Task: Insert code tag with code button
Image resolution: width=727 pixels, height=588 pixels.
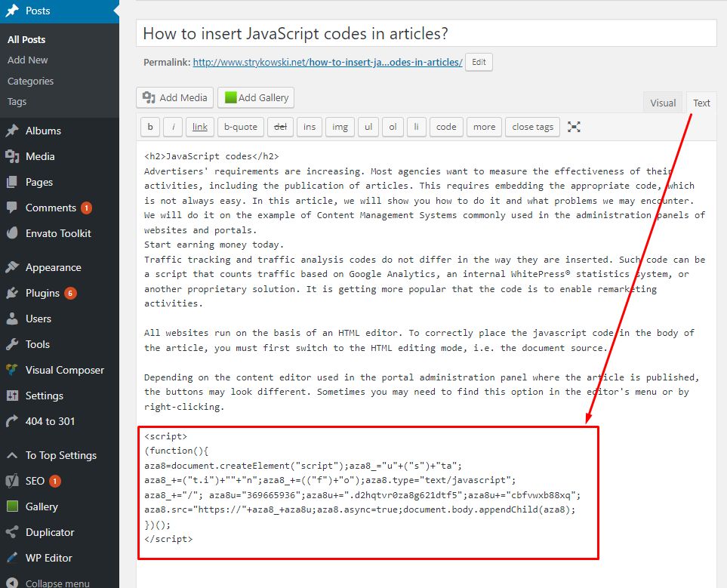Action: coord(446,127)
